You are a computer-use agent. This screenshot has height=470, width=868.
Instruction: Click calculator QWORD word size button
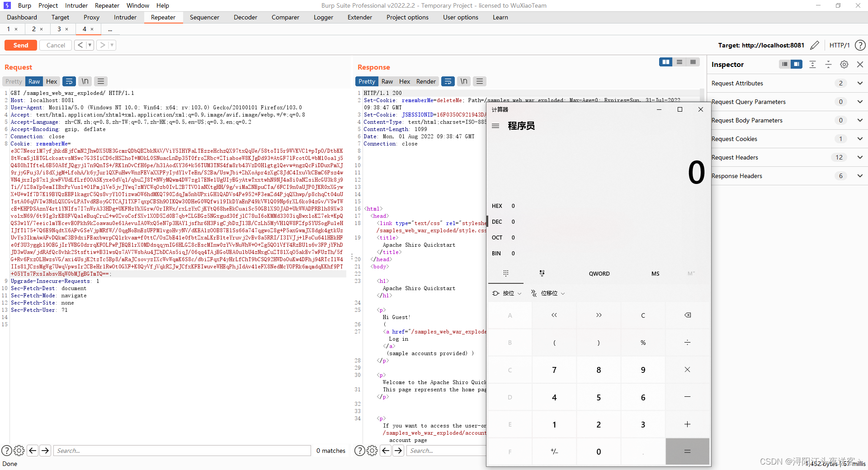pos(599,274)
